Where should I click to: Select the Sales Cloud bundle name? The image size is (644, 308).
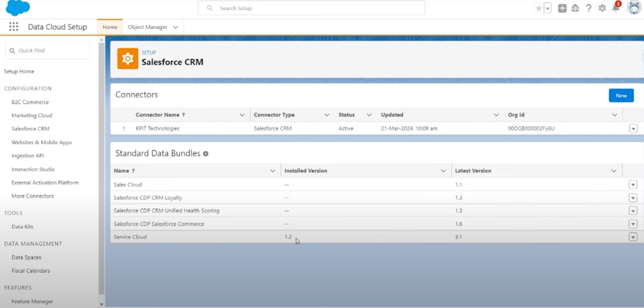128,185
